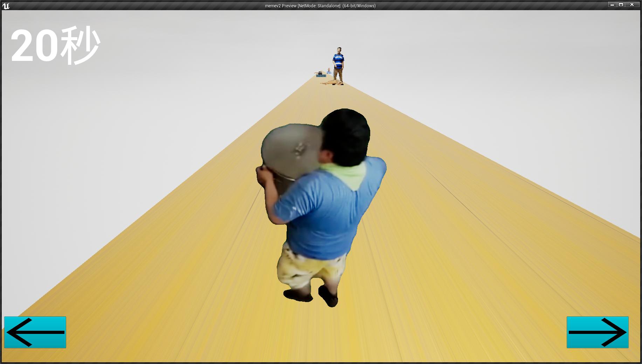Image resolution: width=642 pixels, height=364 pixels.
Task: Select the black pot on the blue crate
Action: pos(320,73)
